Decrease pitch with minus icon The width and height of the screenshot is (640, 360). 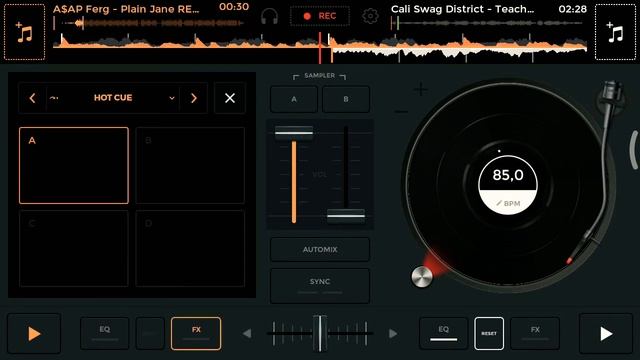click(x=401, y=111)
